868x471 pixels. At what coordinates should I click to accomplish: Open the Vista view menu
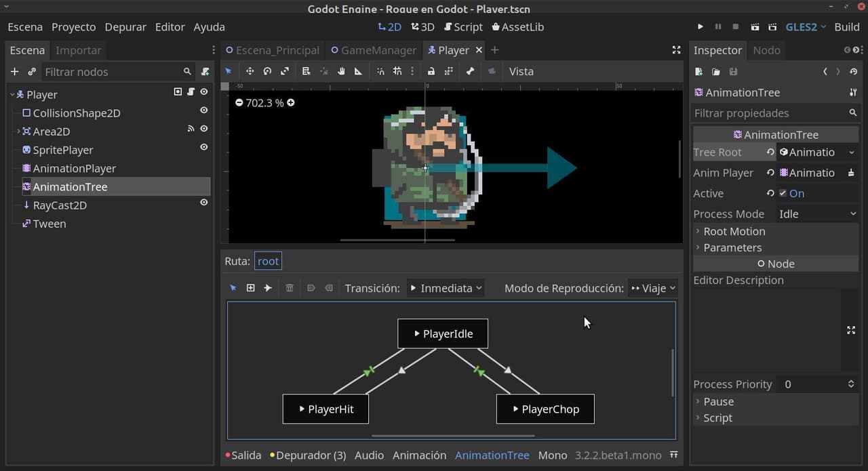pos(521,71)
